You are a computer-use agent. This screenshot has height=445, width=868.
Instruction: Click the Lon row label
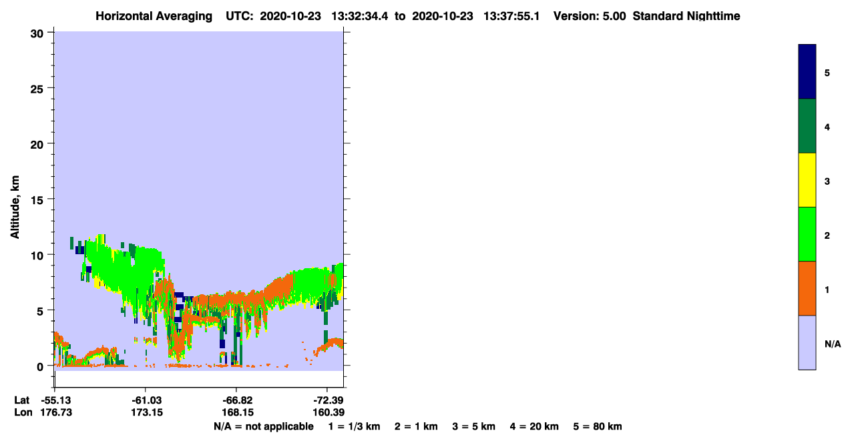click(x=23, y=412)
